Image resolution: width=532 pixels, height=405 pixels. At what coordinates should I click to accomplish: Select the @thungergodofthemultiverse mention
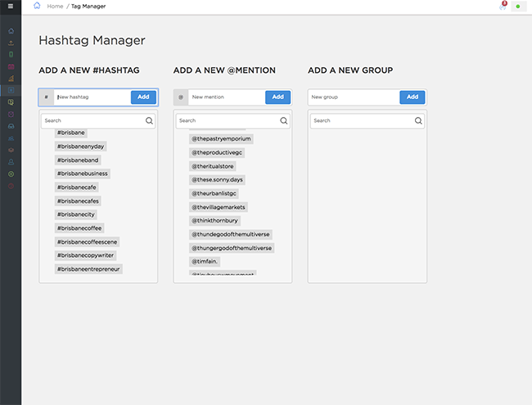[x=232, y=248]
